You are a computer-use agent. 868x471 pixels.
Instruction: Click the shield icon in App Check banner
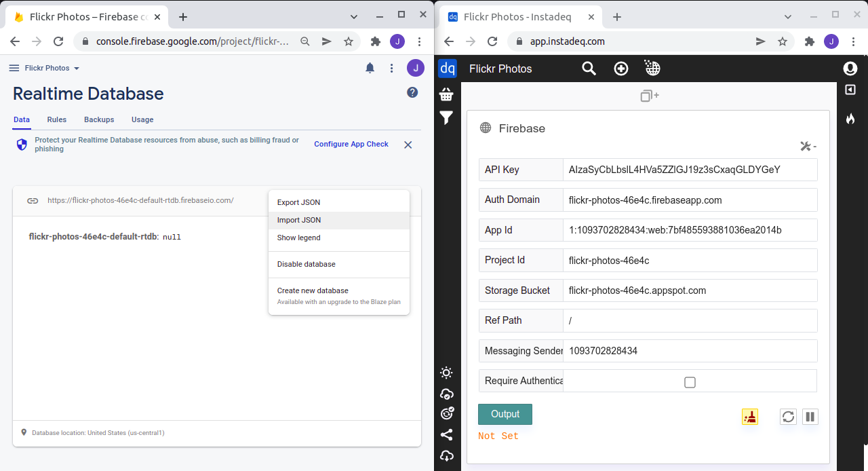tap(22, 145)
